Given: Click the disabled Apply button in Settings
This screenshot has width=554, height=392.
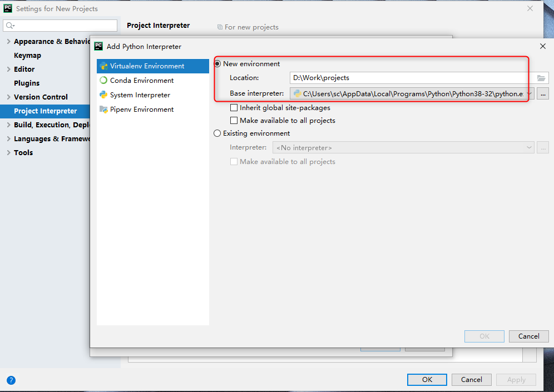Looking at the screenshot, I should [x=516, y=380].
